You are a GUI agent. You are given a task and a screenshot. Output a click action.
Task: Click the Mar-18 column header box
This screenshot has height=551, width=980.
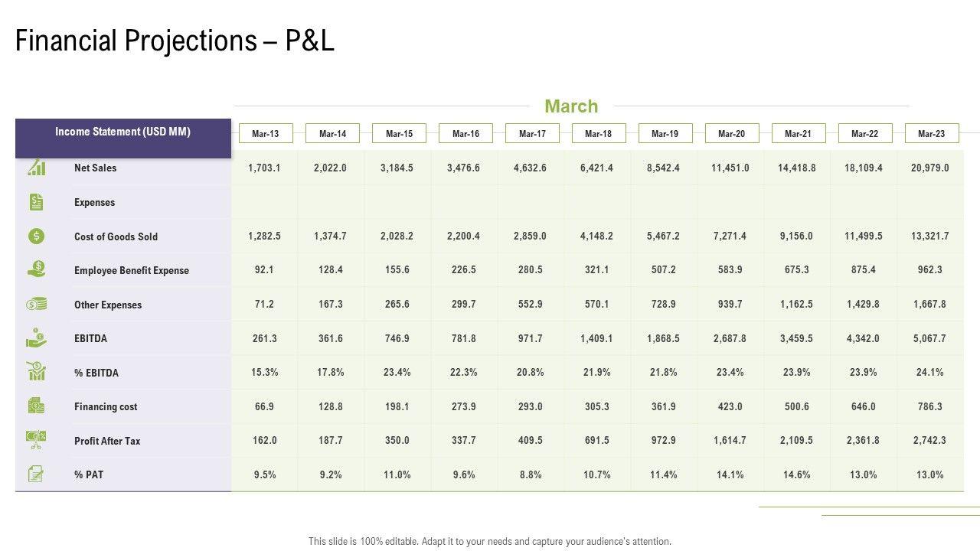tap(599, 133)
